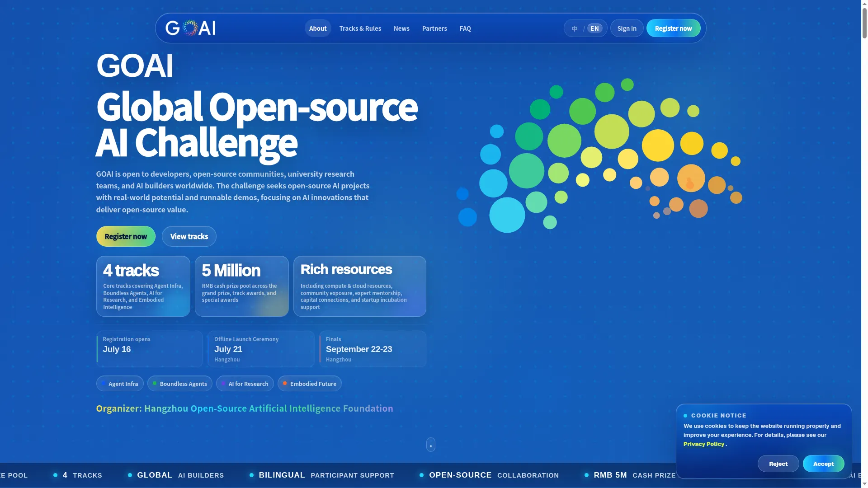Click the scrollbar up arrow
868x488 pixels.
pyautogui.click(x=864, y=4)
